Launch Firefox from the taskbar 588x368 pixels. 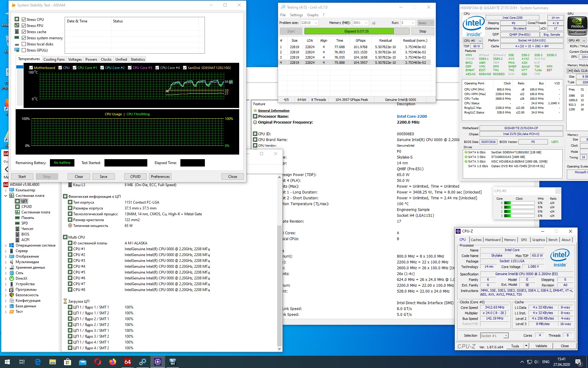113,362
